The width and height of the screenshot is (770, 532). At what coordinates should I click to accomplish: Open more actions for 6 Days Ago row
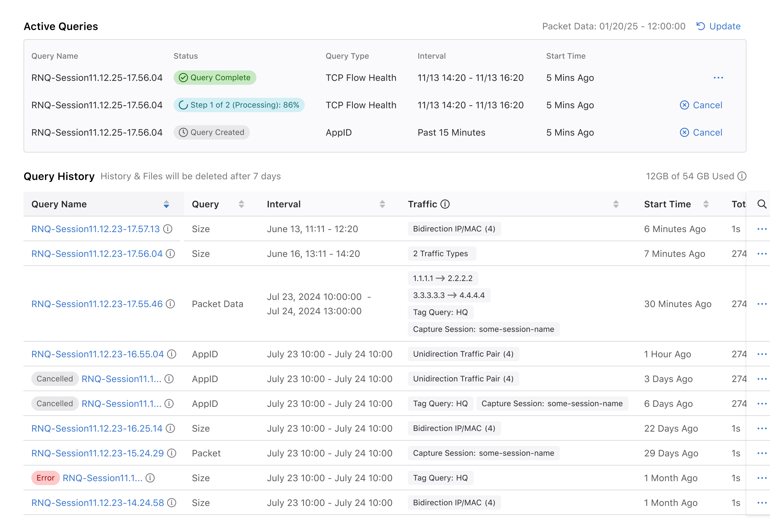762,404
